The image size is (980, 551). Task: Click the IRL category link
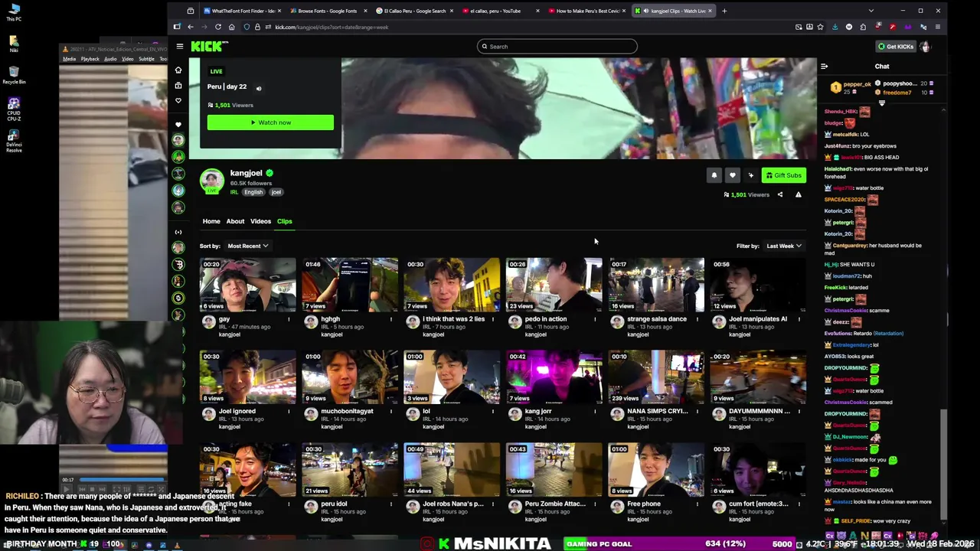pos(234,192)
